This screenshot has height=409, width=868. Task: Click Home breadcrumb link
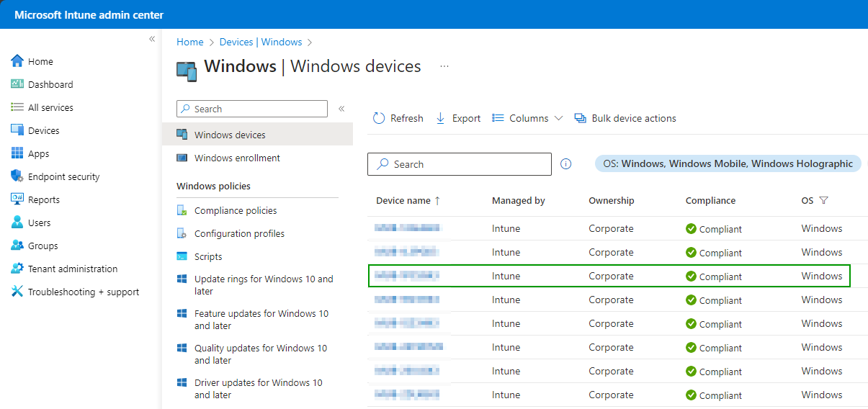click(x=190, y=42)
